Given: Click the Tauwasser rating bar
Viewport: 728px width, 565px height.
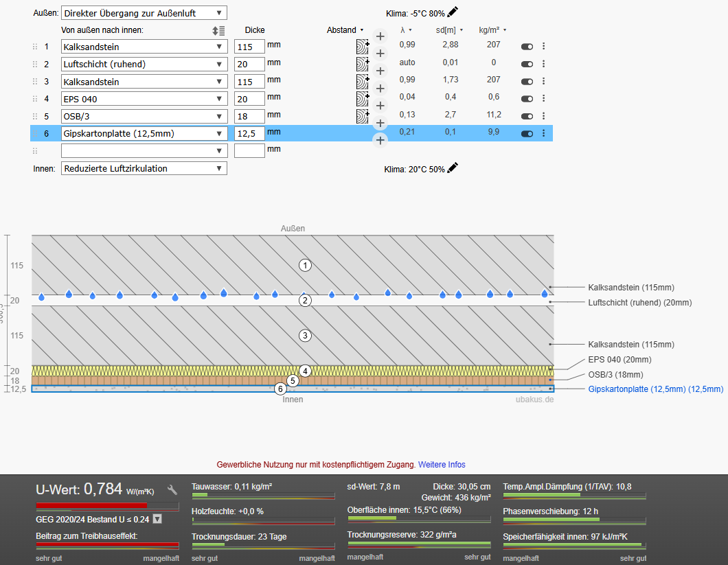Looking at the screenshot, I should (x=263, y=496).
